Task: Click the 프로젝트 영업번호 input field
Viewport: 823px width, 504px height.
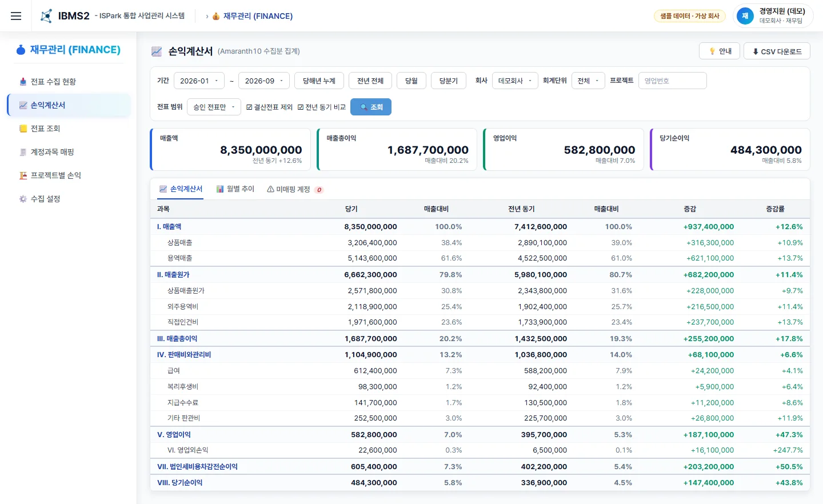Action: click(x=673, y=81)
